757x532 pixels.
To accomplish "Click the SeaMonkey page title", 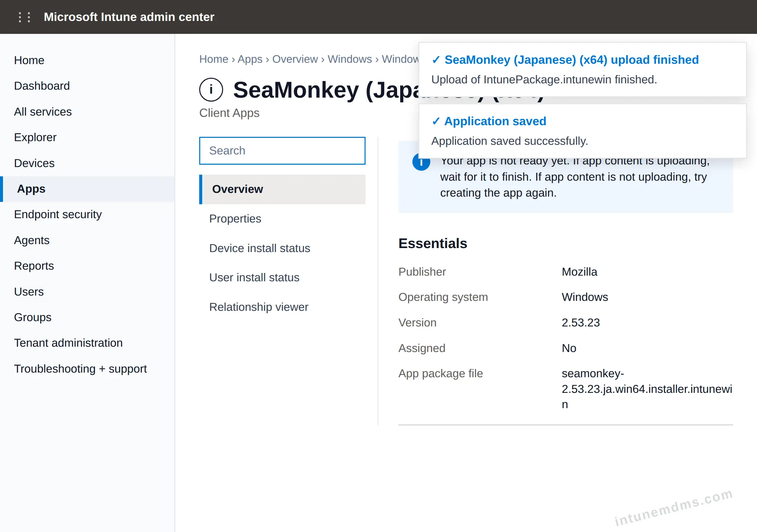I will coord(326,90).
